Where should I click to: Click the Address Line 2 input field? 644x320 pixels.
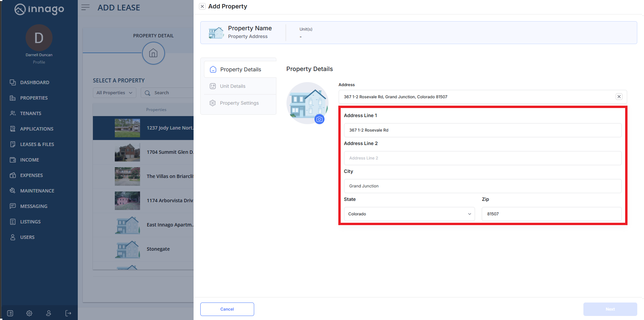pos(482,158)
